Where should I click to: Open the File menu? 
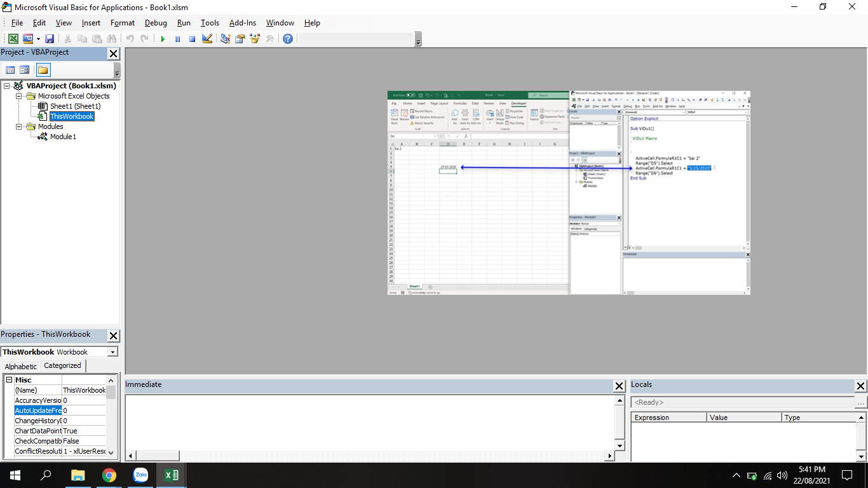(17, 23)
